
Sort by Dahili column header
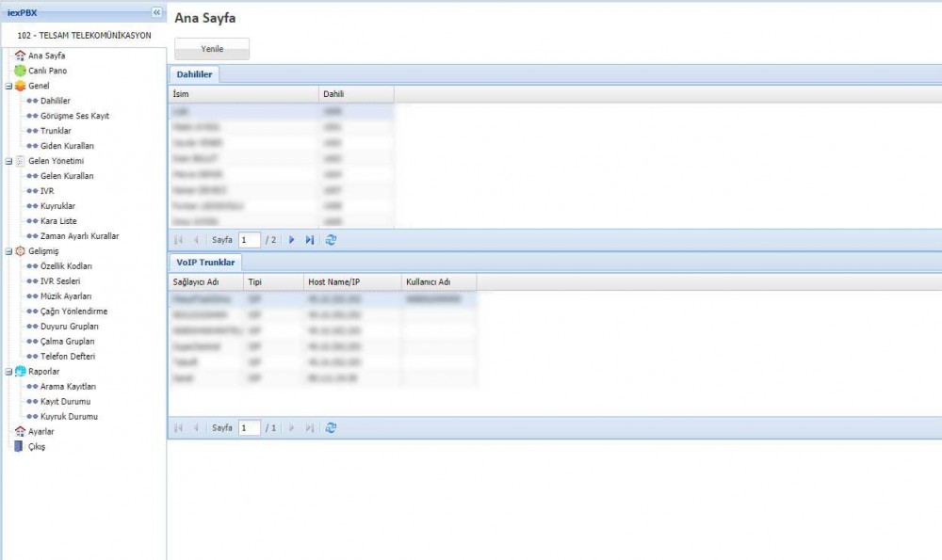(356, 93)
